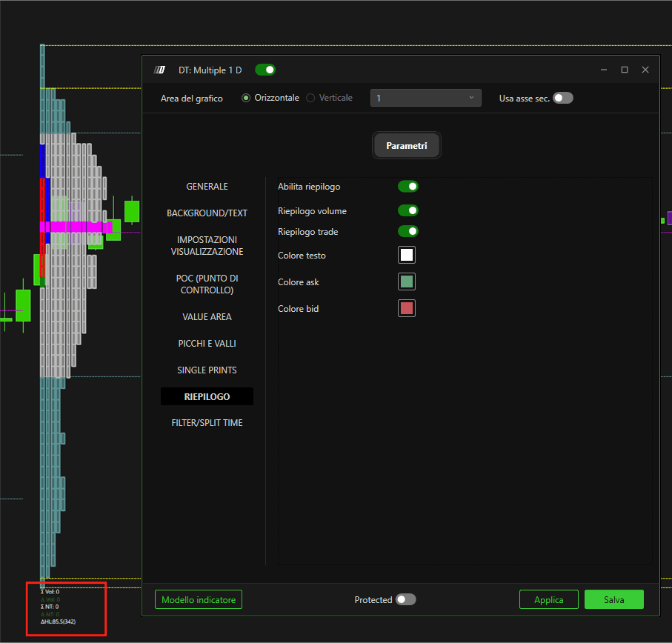672x643 pixels.
Task: Click the ΔHL:85.5(342) summary text on chart
Action: tap(58, 622)
